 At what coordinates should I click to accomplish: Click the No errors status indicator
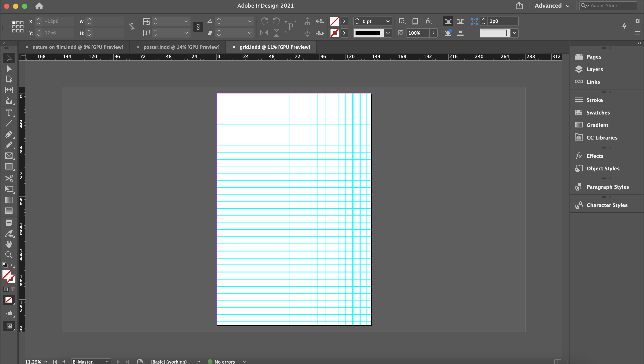(225, 361)
